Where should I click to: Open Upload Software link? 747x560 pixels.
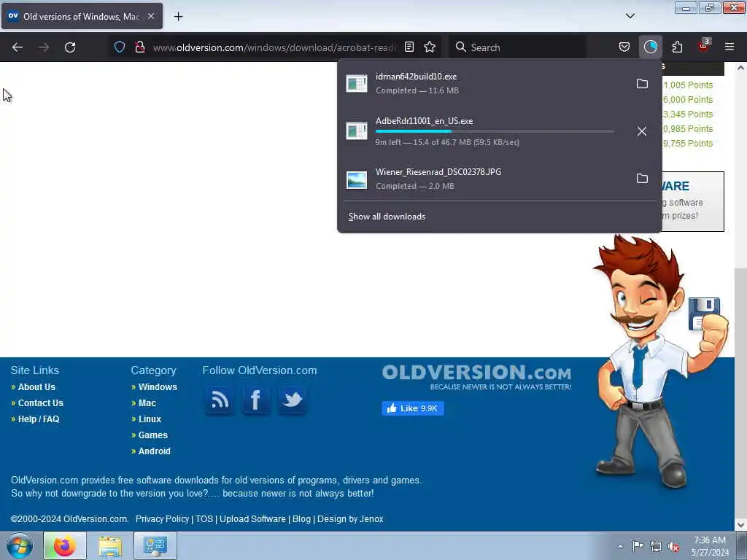click(252, 519)
